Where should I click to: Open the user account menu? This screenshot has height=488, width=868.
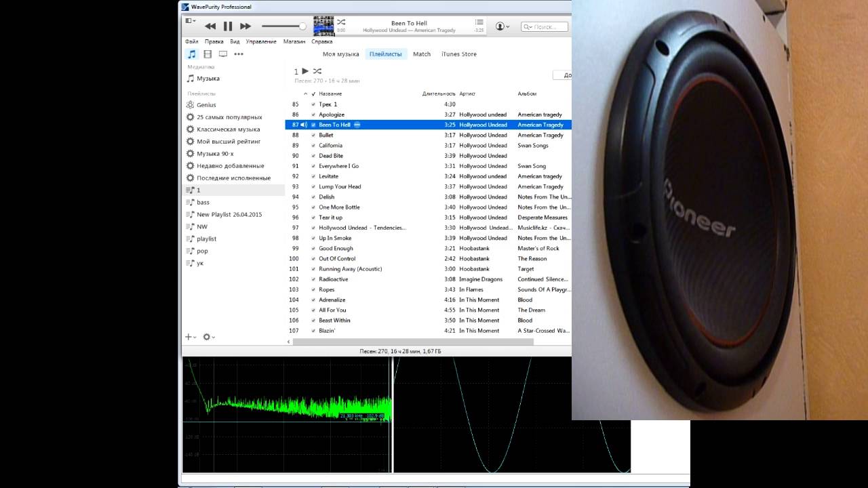click(502, 26)
